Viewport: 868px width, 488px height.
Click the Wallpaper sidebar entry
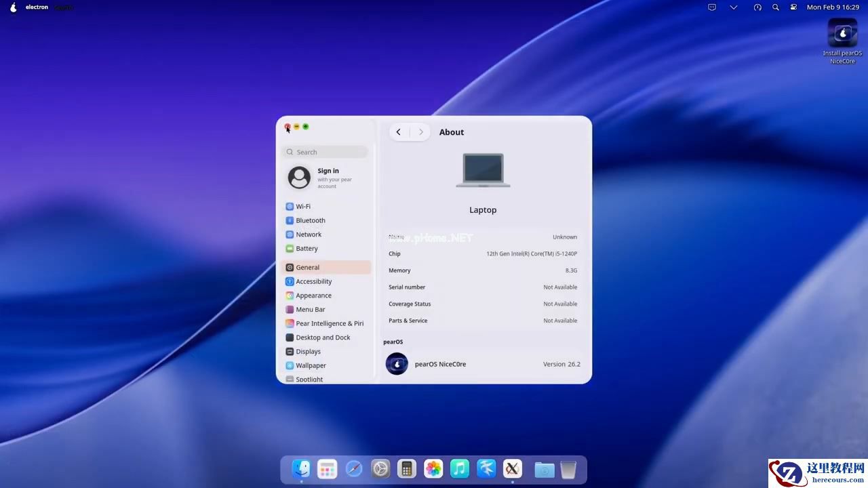311,366
